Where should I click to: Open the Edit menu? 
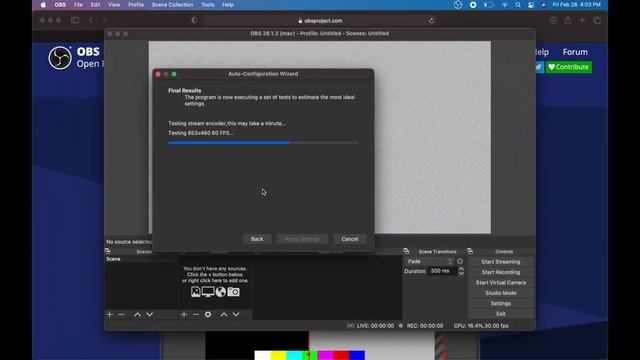pyautogui.click(x=95, y=5)
